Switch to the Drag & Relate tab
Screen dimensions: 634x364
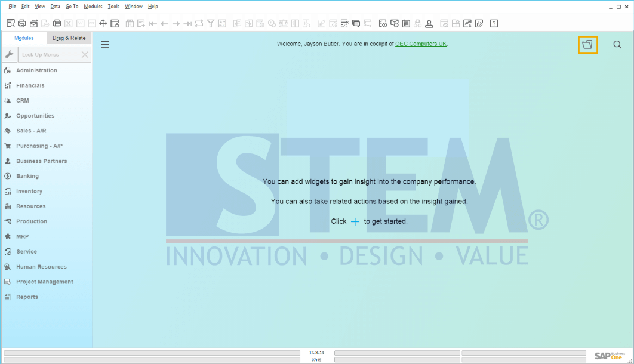pyautogui.click(x=69, y=38)
